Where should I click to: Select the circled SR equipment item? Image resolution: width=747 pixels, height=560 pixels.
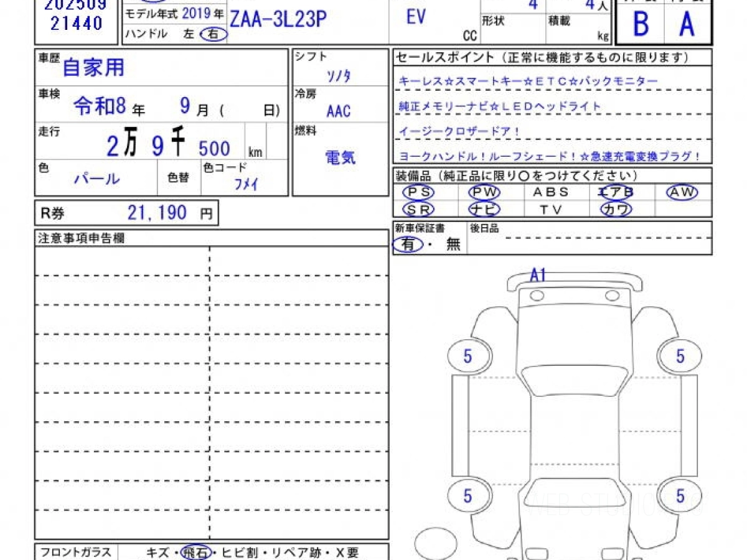[418, 210]
